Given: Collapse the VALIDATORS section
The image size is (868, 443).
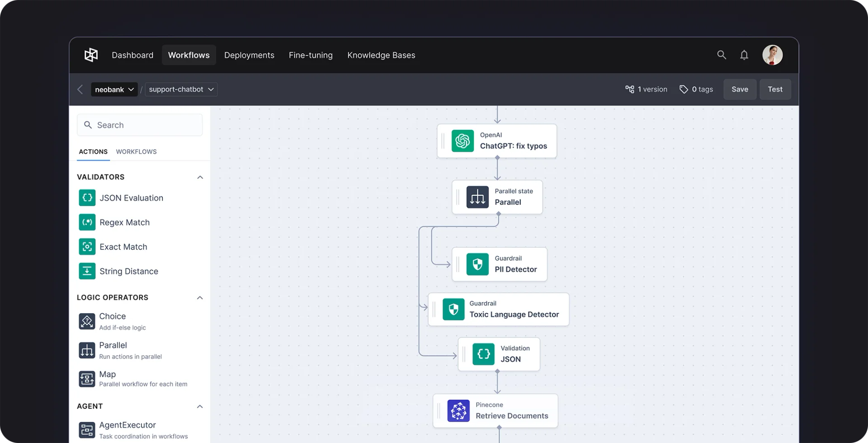Looking at the screenshot, I should (x=200, y=177).
